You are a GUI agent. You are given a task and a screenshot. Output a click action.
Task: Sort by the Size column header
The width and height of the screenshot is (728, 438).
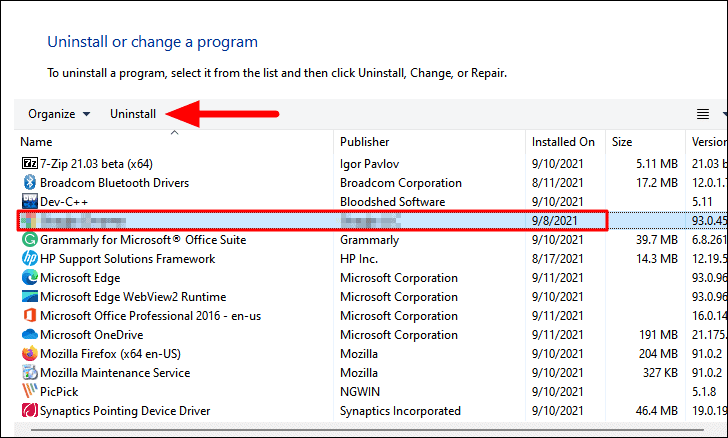(622, 142)
